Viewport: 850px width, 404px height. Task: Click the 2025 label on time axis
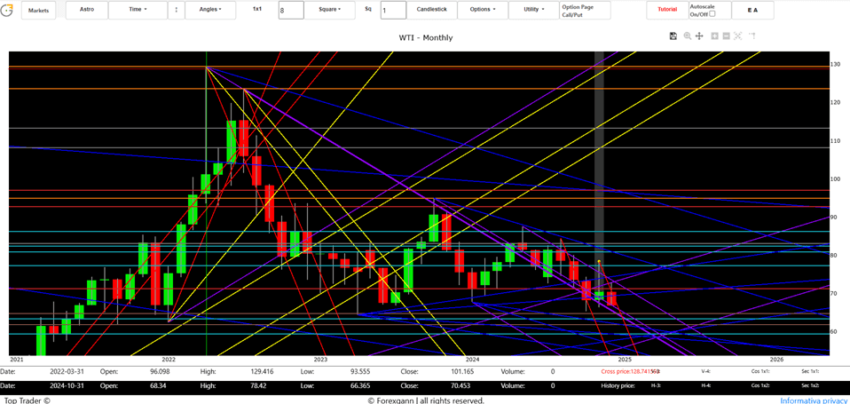pos(624,360)
